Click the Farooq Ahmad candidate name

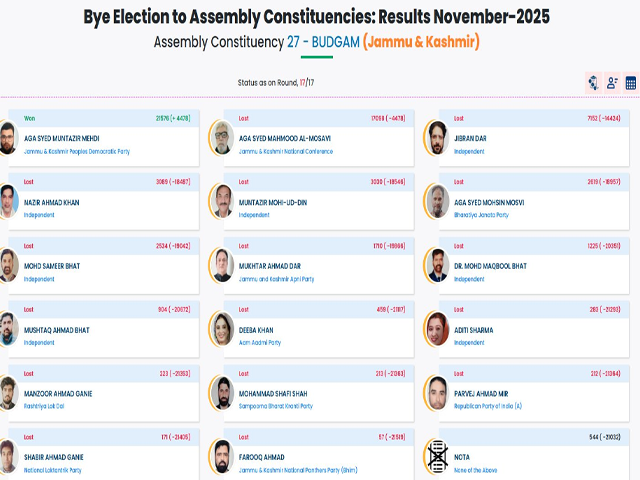[261, 457]
